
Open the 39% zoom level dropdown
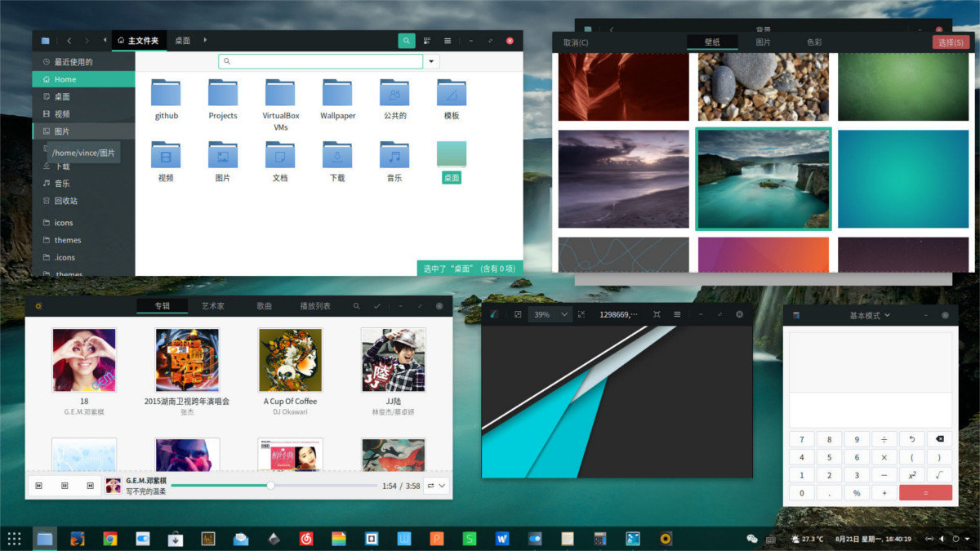coord(550,313)
